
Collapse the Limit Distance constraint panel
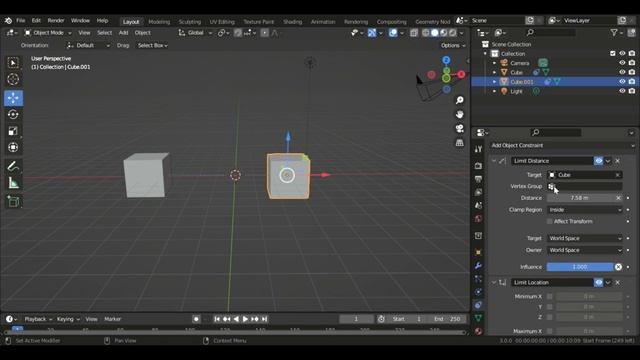click(x=493, y=161)
